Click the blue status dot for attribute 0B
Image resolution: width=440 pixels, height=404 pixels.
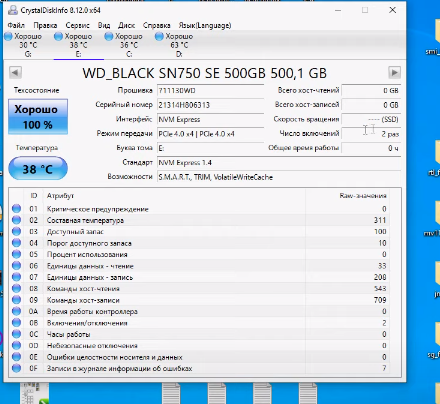coord(16,323)
